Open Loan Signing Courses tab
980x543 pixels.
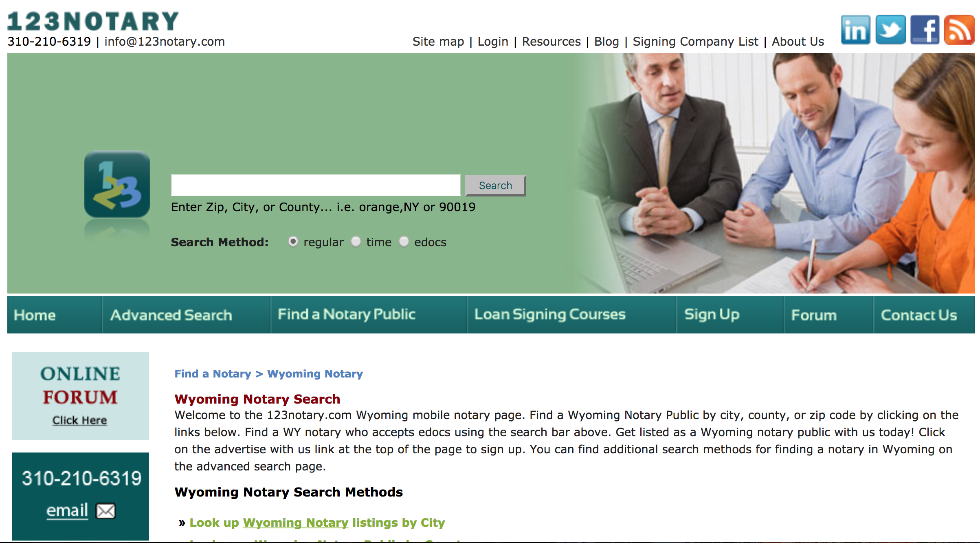click(571, 315)
